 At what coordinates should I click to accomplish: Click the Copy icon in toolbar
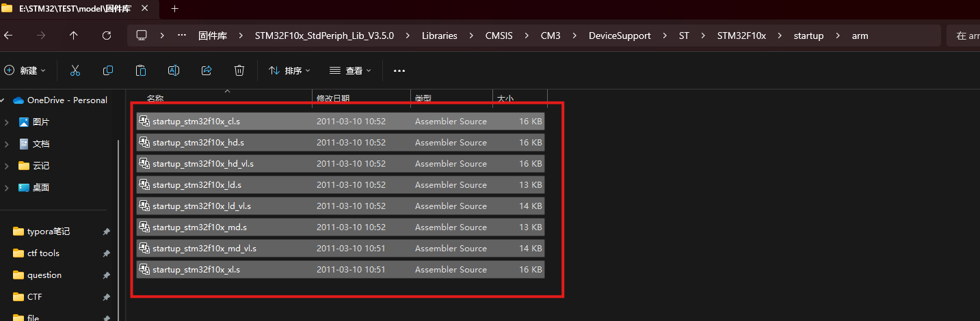(x=108, y=70)
